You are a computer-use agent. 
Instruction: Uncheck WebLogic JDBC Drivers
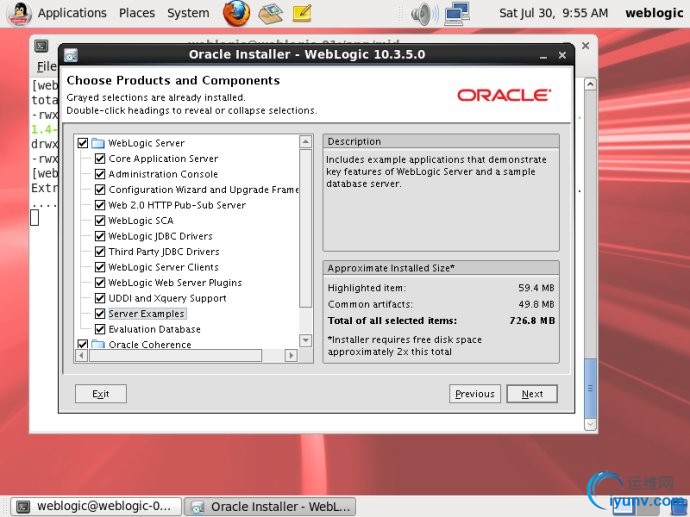coord(100,236)
